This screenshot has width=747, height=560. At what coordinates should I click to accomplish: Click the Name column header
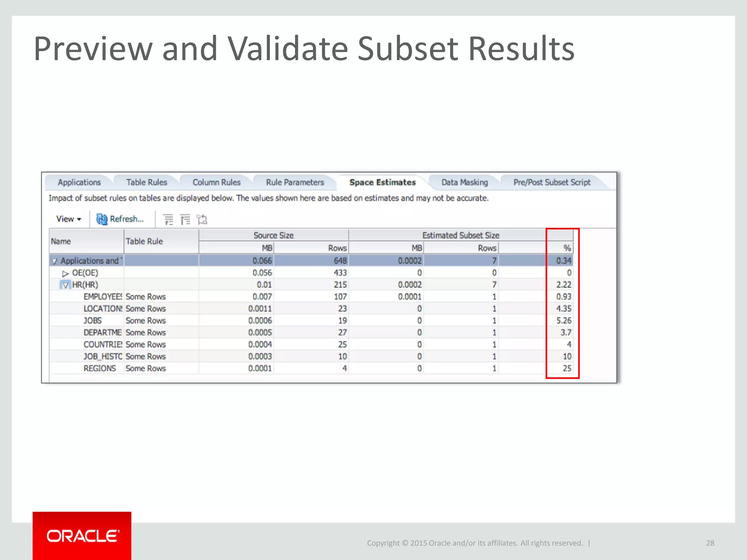[87, 241]
